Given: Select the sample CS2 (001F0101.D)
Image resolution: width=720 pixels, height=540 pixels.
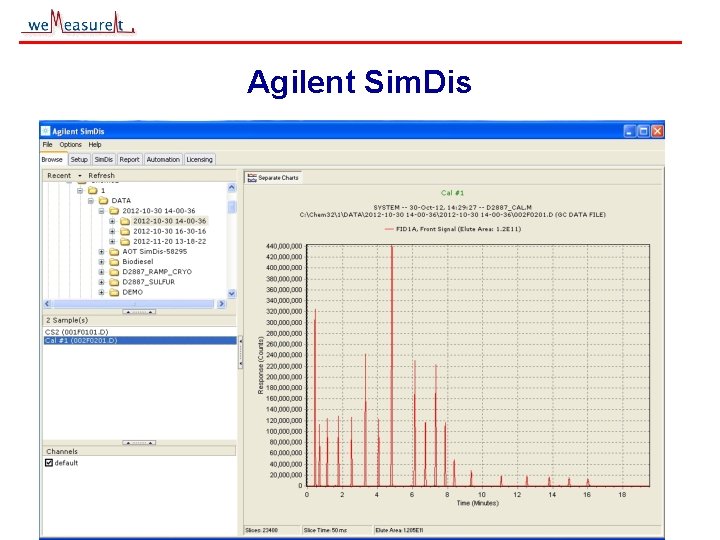Looking at the screenshot, I should point(76,332).
